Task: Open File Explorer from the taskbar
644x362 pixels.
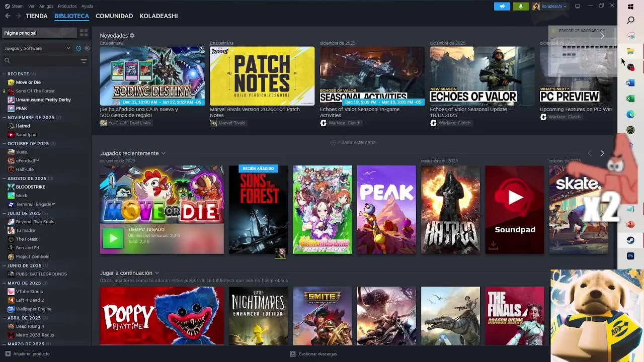Action: pyautogui.click(x=630, y=51)
